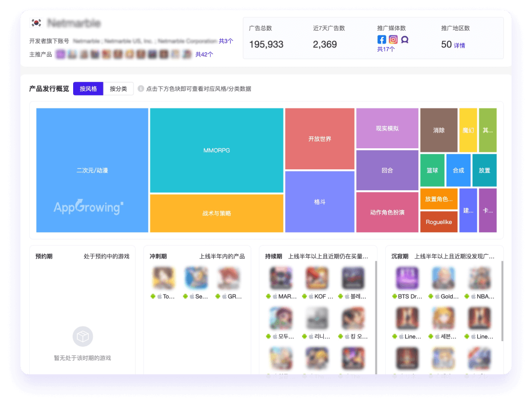Click the 战术与策略 treemap block
The image size is (532, 405).
216,213
